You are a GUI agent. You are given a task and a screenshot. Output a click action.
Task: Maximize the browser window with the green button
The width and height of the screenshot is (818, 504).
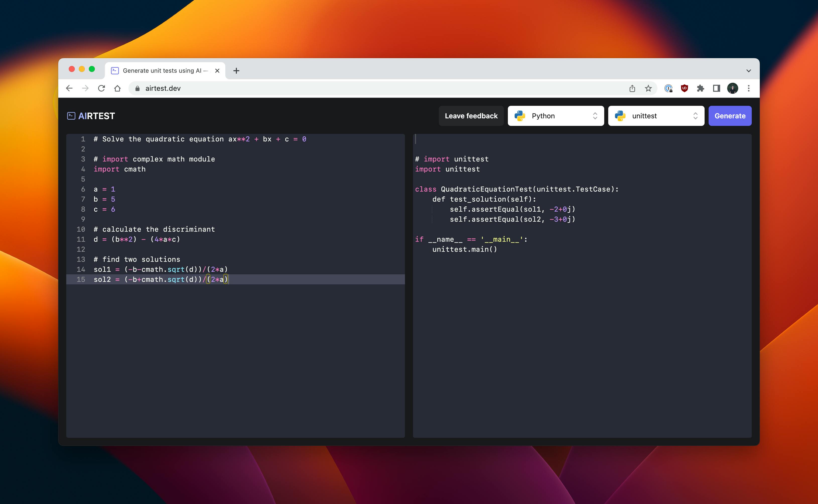92,69
